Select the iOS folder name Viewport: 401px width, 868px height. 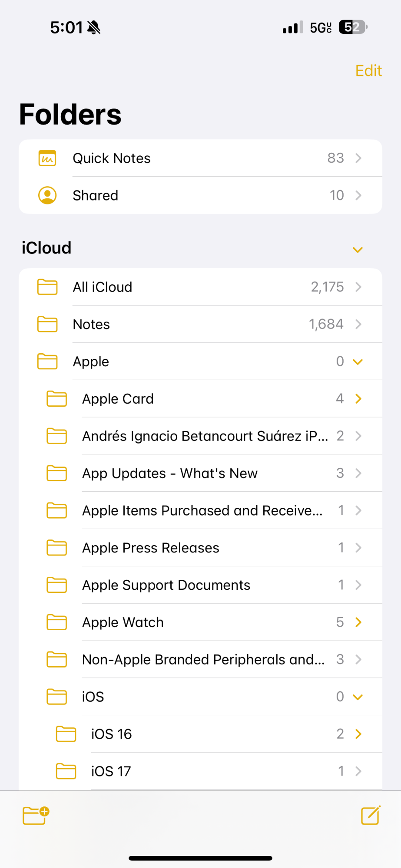[93, 697]
